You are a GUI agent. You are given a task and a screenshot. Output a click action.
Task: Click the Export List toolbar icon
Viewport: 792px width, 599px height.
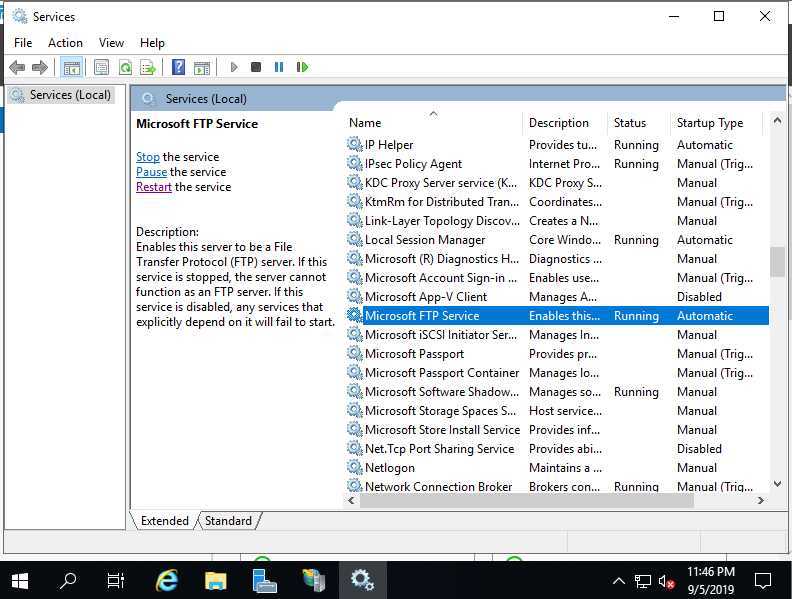[148, 67]
